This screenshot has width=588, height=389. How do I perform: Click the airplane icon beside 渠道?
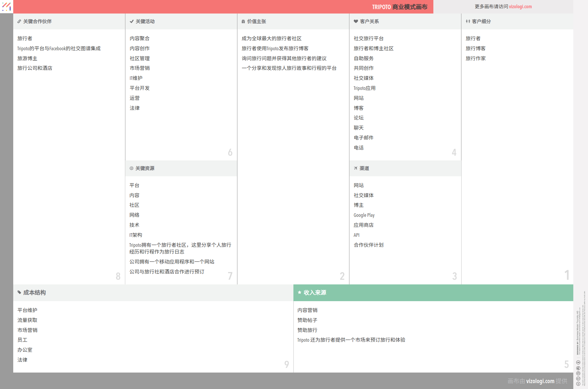pyautogui.click(x=355, y=168)
